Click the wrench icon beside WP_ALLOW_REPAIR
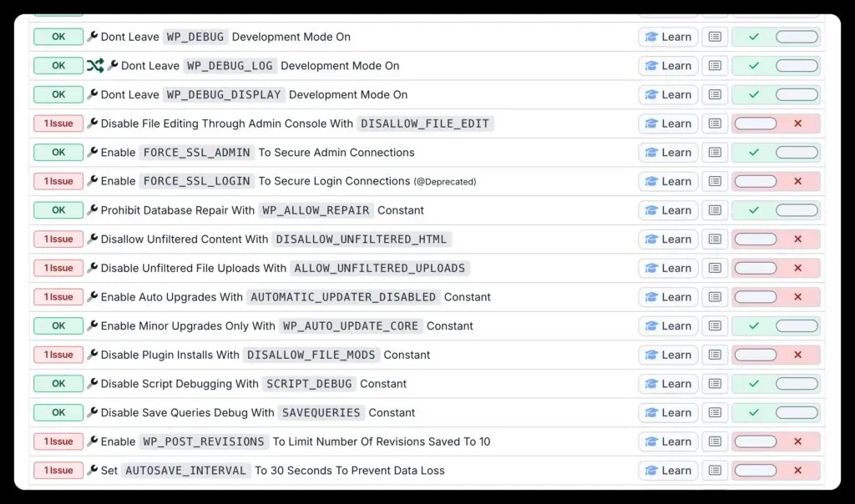The height and width of the screenshot is (504, 855). (x=94, y=210)
